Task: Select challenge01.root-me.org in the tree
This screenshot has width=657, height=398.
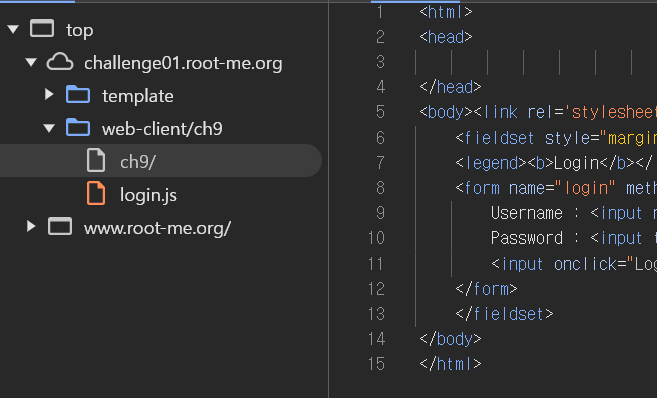Action: (x=183, y=63)
